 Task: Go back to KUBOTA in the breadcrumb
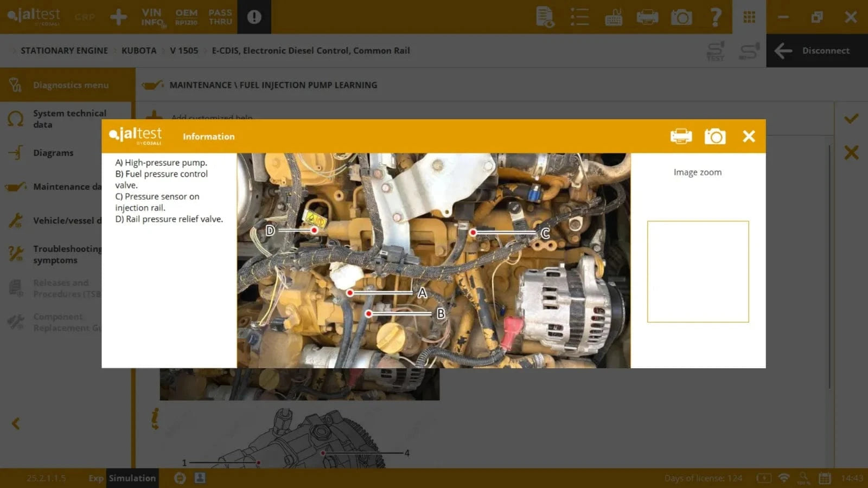point(139,50)
